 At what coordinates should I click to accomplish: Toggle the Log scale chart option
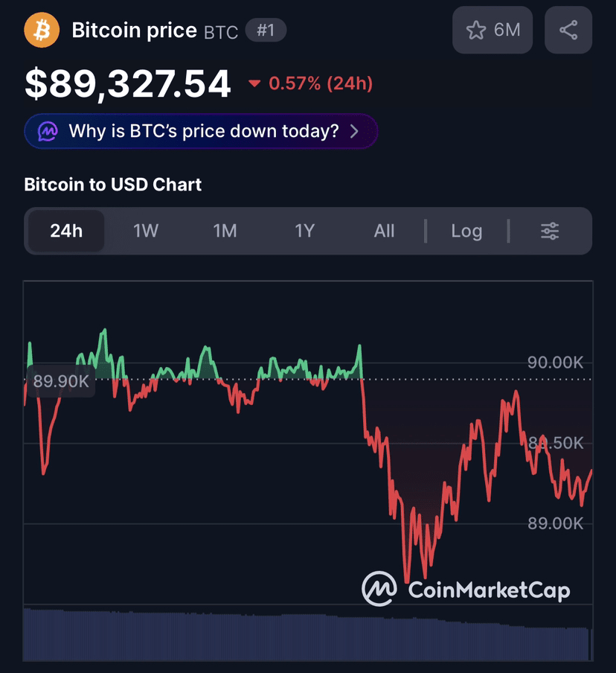pyautogui.click(x=466, y=231)
